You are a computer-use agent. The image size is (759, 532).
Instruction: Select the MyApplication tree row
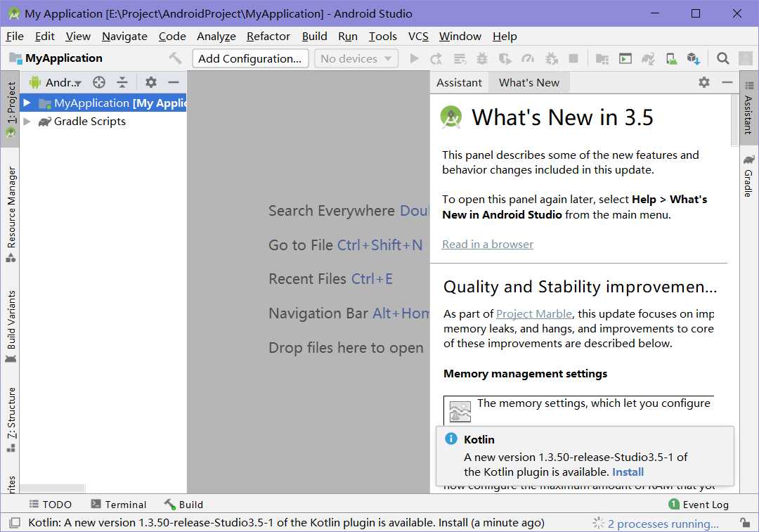(x=103, y=103)
